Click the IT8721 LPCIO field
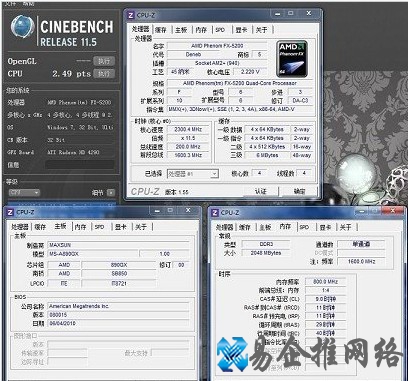 [x=119, y=283]
